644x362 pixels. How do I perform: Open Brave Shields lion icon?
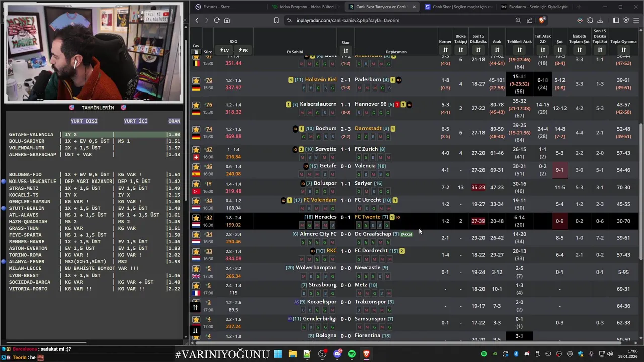542,20
